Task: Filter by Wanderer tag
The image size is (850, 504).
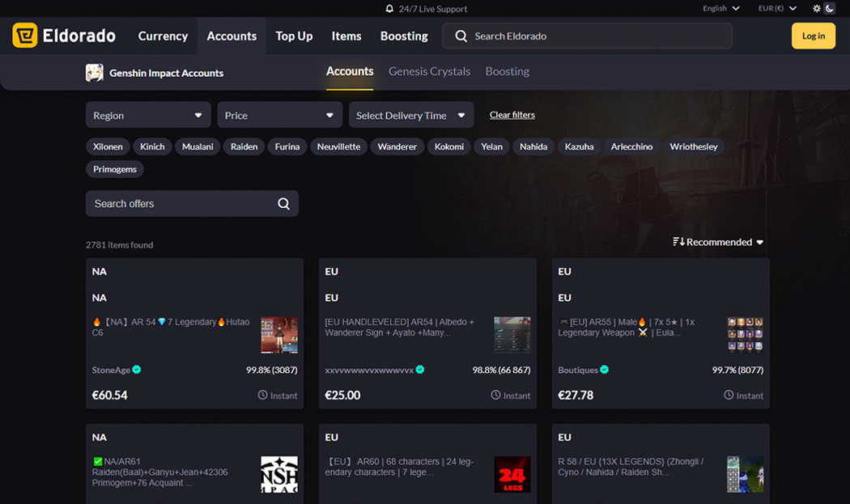Action: [x=397, y=147]
